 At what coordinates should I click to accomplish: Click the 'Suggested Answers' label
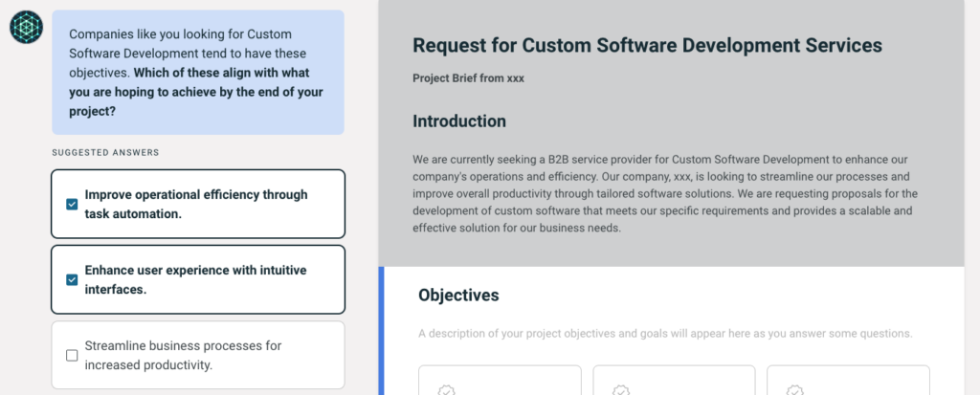coord(105,152)
